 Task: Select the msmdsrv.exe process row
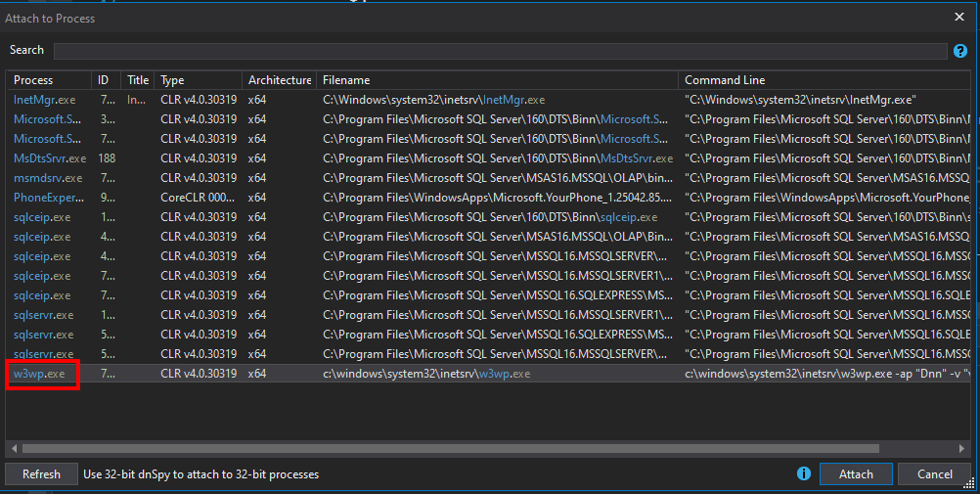pos(488,178)
